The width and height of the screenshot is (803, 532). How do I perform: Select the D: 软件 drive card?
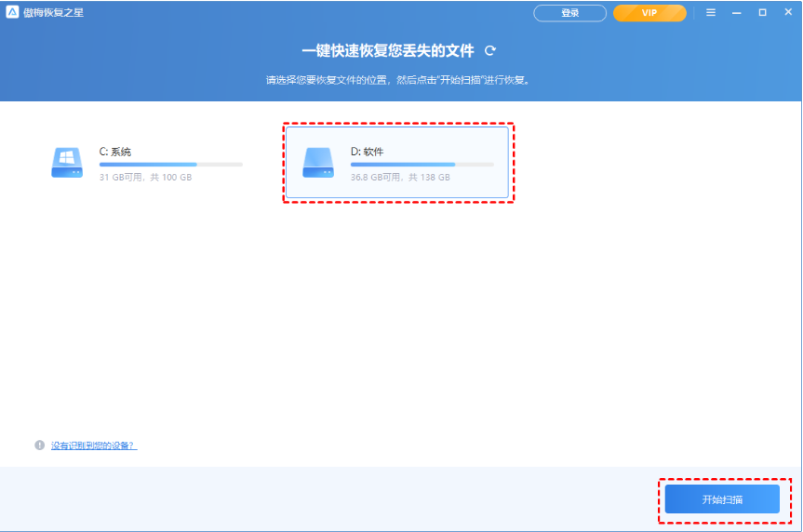[397, 163]
